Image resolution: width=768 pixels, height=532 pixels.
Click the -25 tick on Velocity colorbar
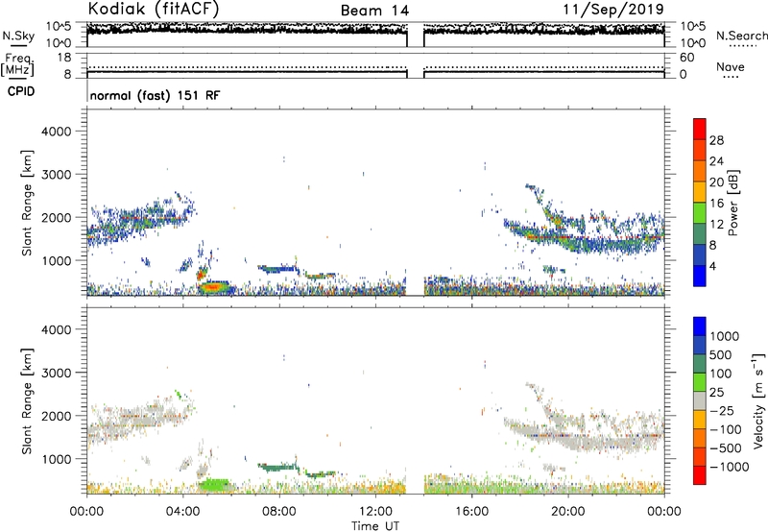(x=723, y=410)
